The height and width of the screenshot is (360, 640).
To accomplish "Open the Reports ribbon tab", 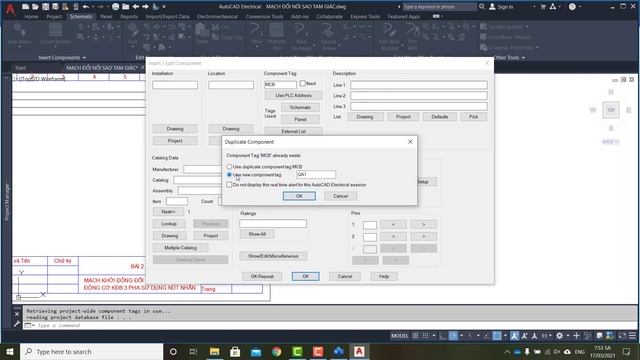I will (x=129, y=17).
